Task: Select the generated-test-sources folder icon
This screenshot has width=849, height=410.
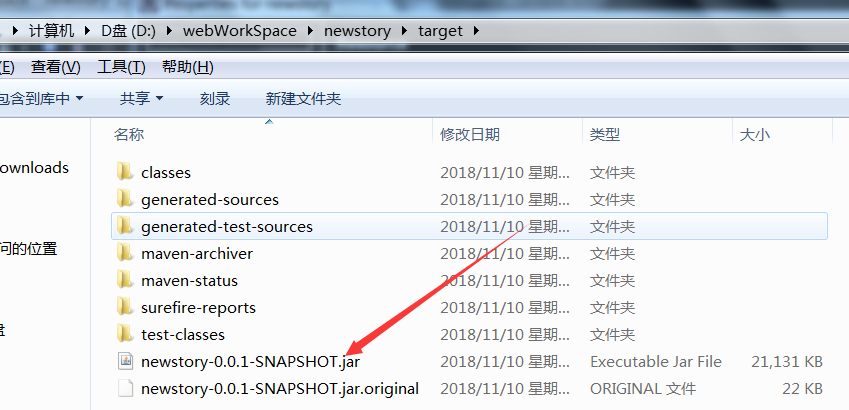Action: point(125,226)
